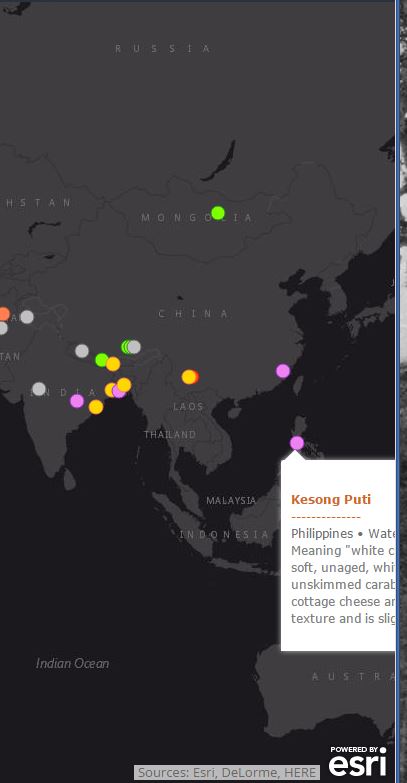Select the lone gray marker left of the green stack
407x783 pixels.
pos(82,351)
